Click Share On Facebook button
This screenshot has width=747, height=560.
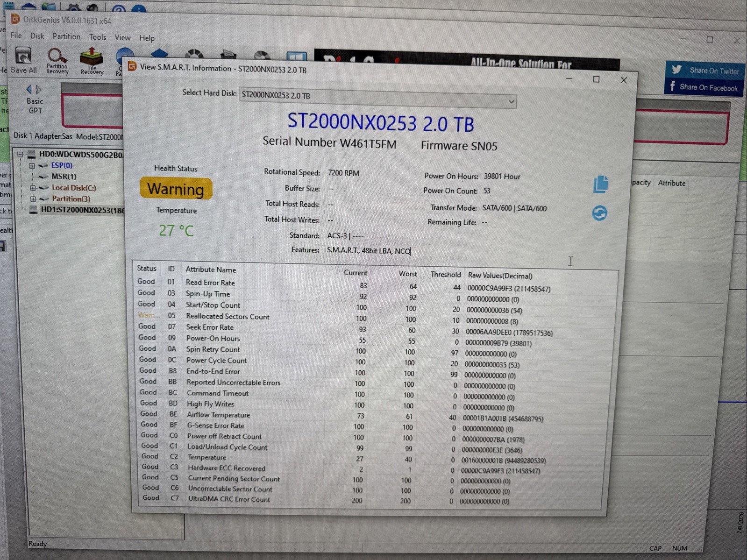point(703,87)
